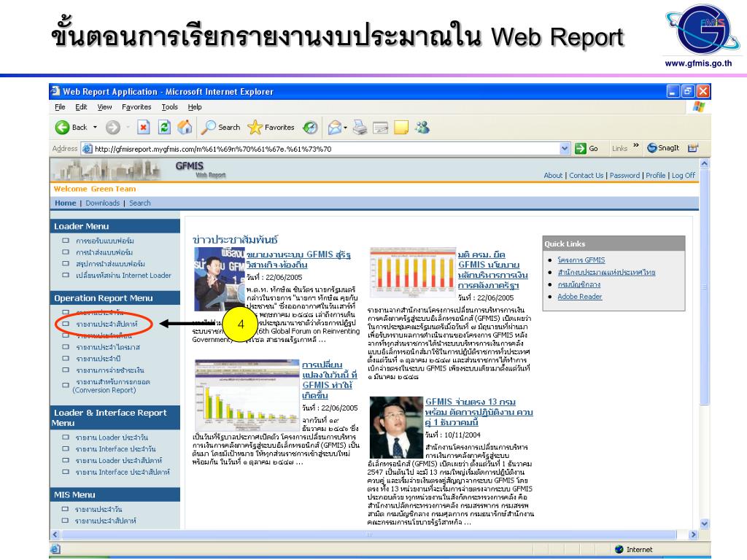Open รายงานประจำปี menu item
747x560 pixels.
point(98,359)
